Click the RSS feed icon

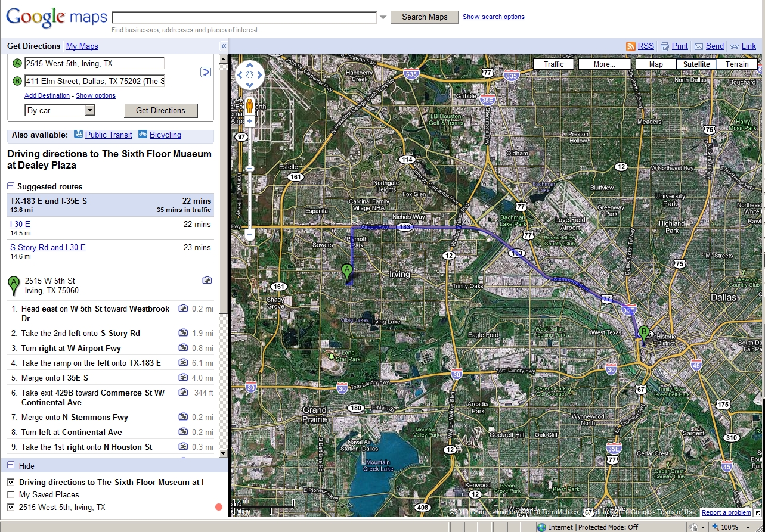[631, 46]
